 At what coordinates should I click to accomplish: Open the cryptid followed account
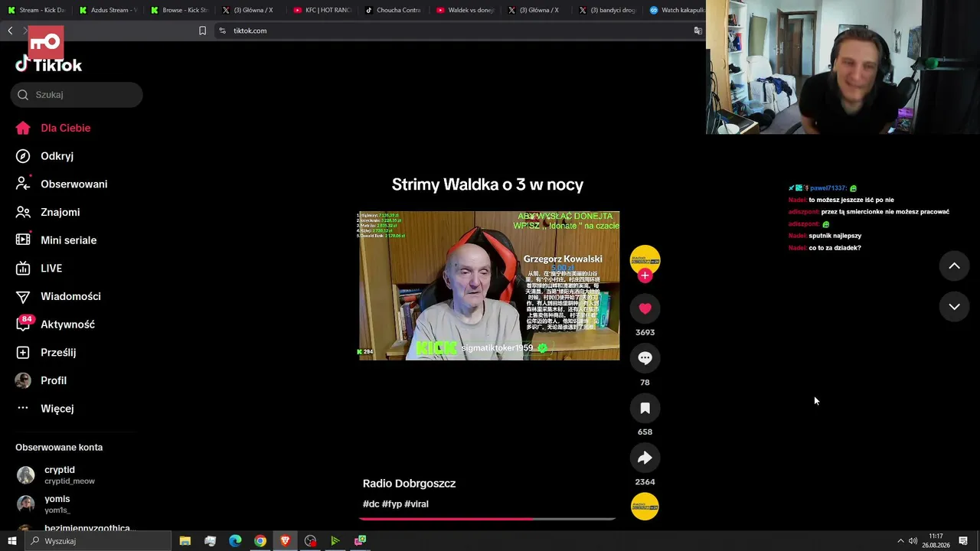coord(60,474)
